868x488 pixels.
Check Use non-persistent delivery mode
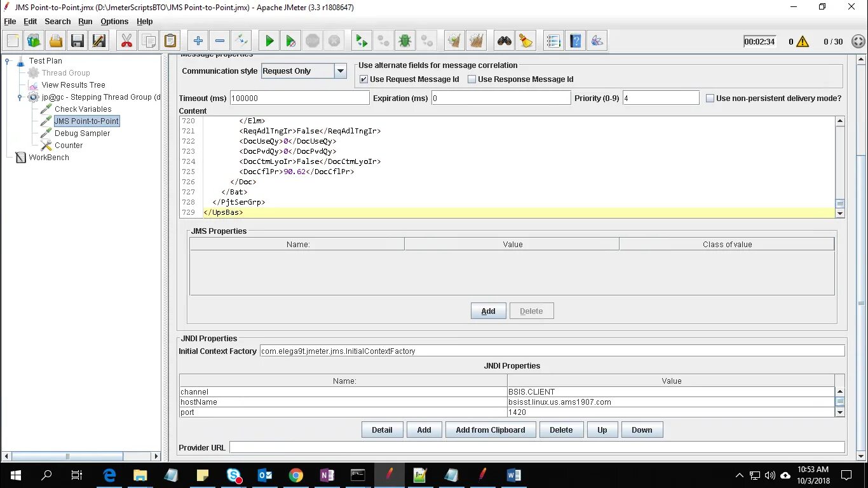[710, 98]
